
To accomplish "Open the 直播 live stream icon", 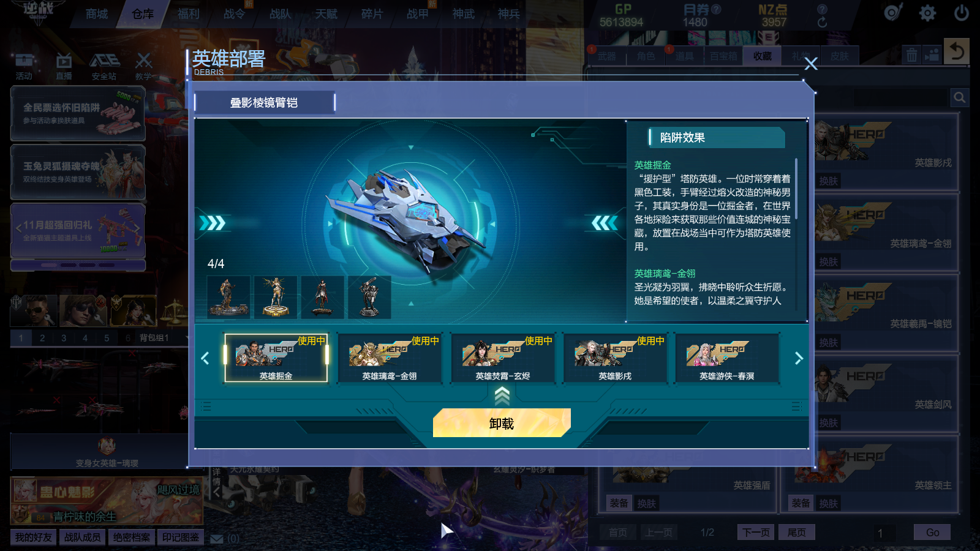I will click(x=64, y=67).
